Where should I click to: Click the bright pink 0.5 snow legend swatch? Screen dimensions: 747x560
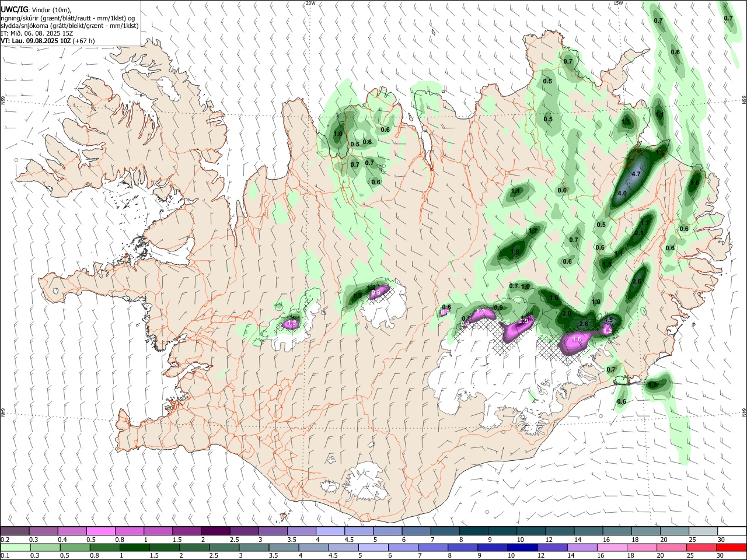[x=100, y=531]
